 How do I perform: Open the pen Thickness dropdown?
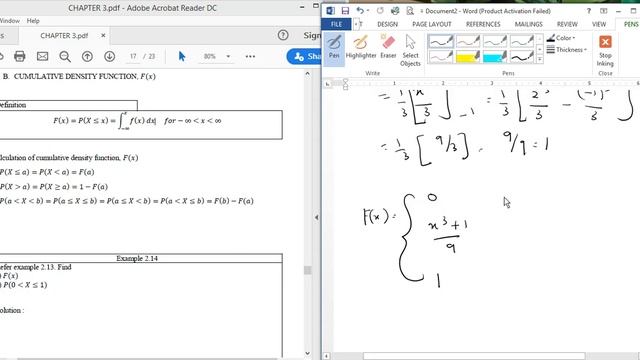(x=567, y=50)
